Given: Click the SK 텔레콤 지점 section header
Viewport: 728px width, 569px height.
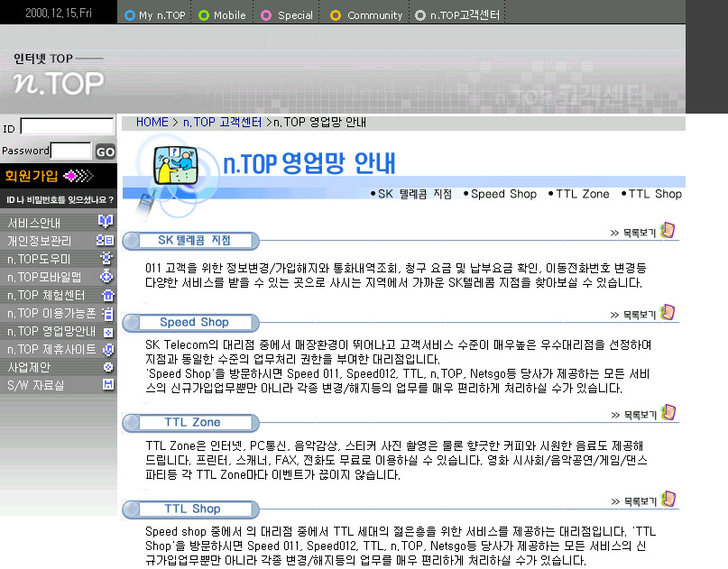Looking at the screenshot, I should tap(191, 241).
